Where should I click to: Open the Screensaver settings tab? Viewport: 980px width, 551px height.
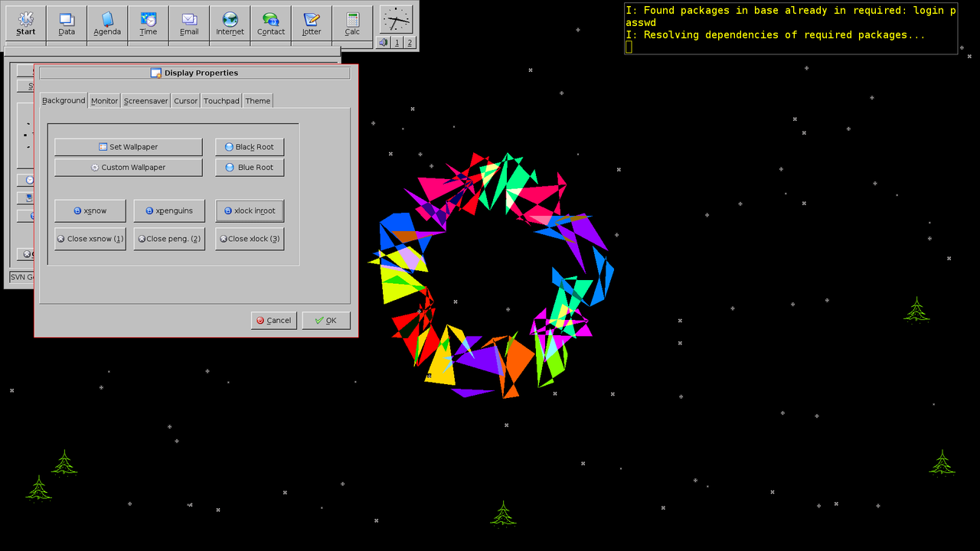coord(145,100)
